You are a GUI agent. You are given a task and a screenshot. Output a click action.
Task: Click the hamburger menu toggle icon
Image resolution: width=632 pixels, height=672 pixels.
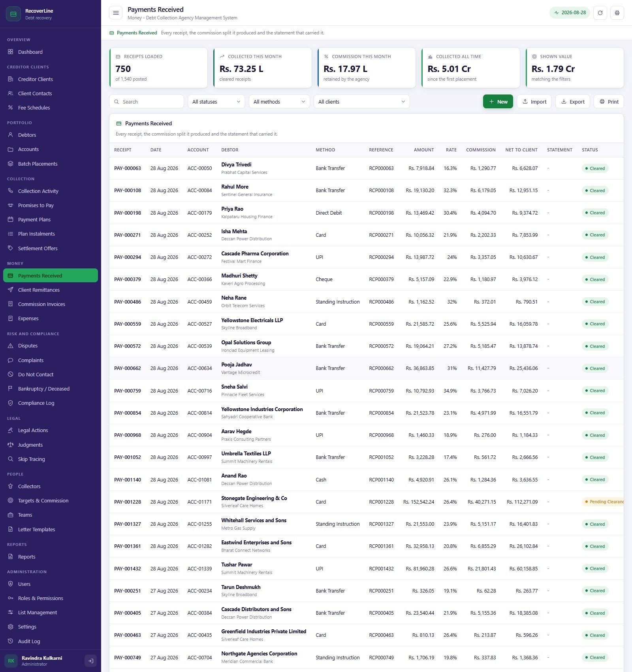116,13
